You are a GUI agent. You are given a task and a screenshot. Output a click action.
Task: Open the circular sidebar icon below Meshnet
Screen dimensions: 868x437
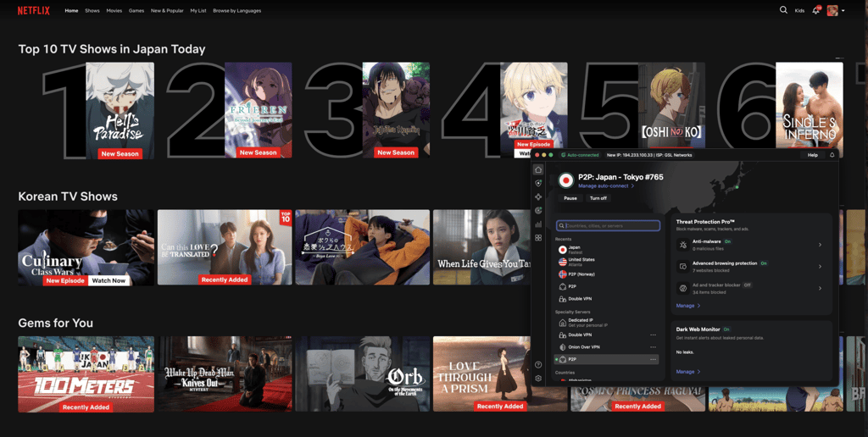pos(538,210)
